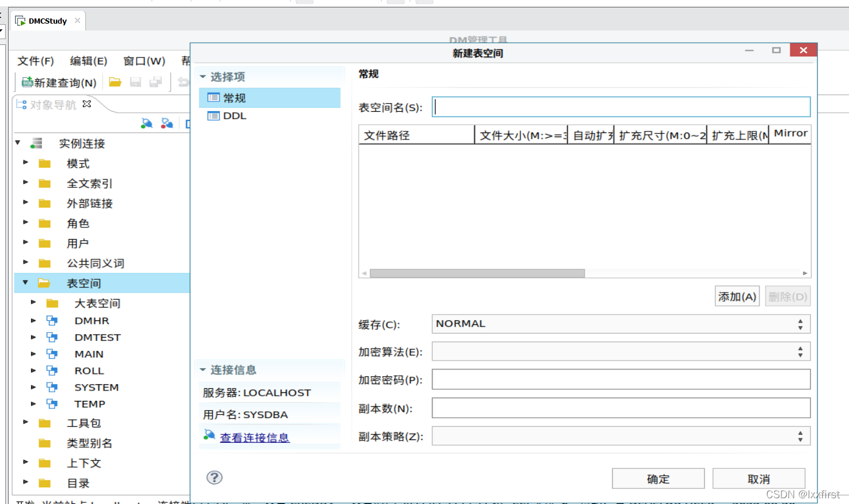Click the 取消 button

click(x=759, y=479)
